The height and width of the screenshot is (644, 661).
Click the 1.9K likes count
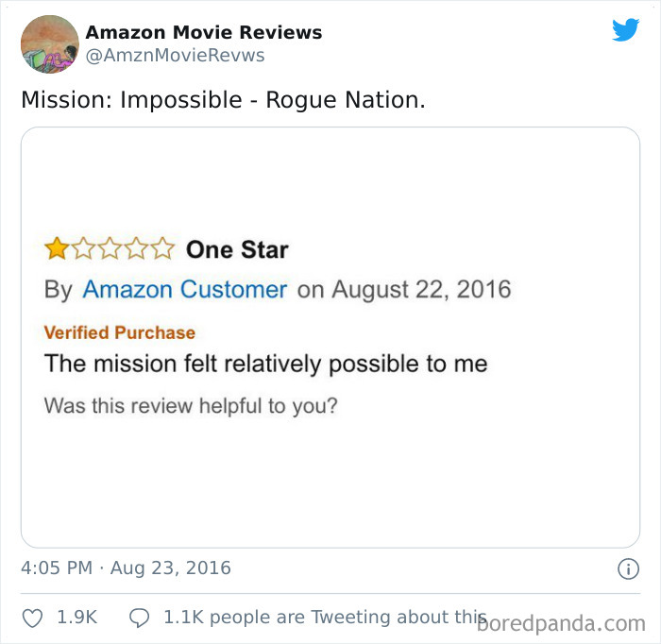77,618
